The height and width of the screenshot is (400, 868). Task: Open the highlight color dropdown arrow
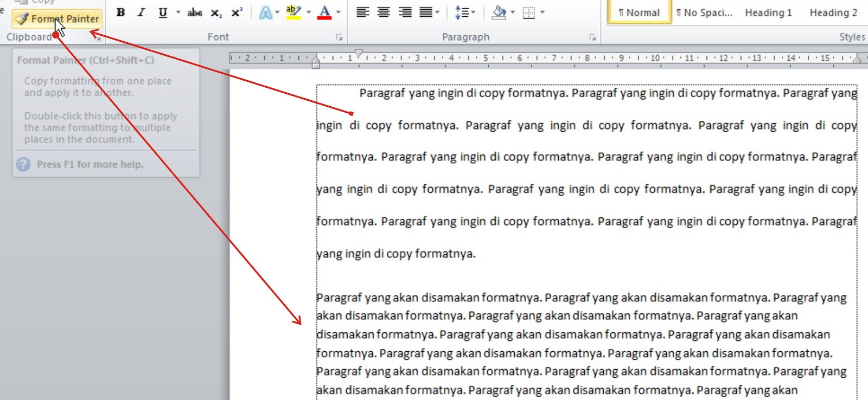point(308,12)
